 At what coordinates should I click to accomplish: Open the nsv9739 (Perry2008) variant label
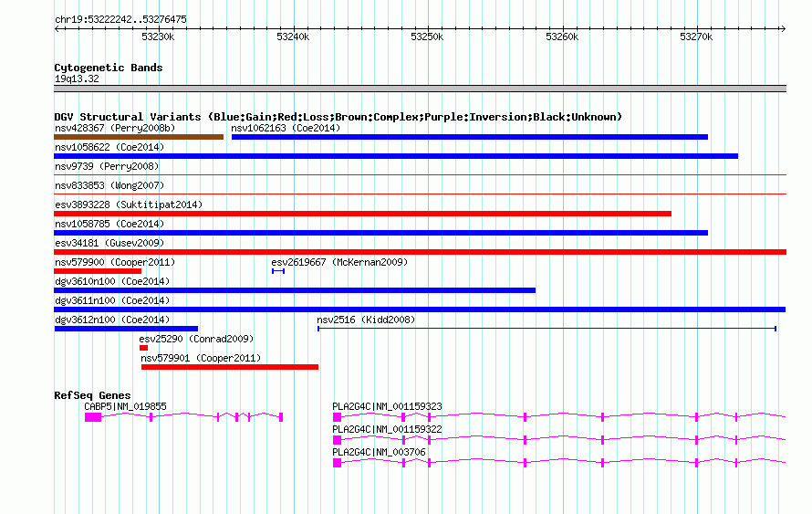(107, 166)
